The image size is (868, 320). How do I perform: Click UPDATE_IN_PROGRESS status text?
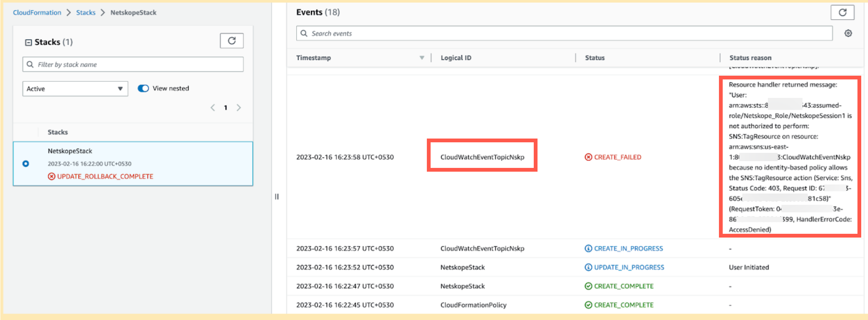pos(629,267)
